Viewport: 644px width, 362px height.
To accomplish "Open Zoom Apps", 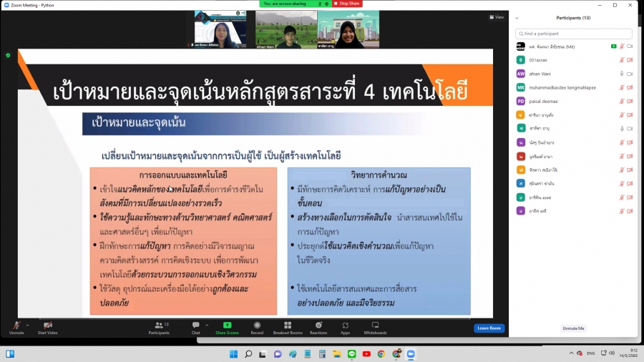I will coord(345,326).
